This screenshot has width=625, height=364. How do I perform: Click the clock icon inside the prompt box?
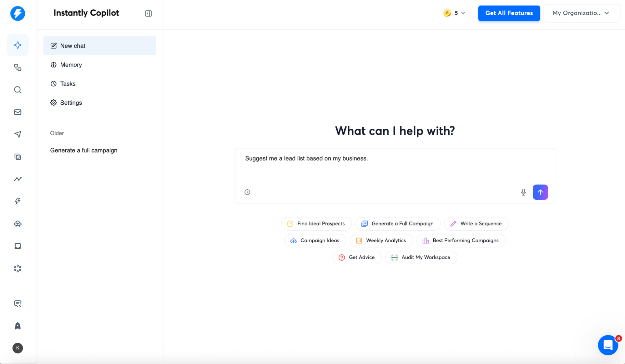point(247,192)
